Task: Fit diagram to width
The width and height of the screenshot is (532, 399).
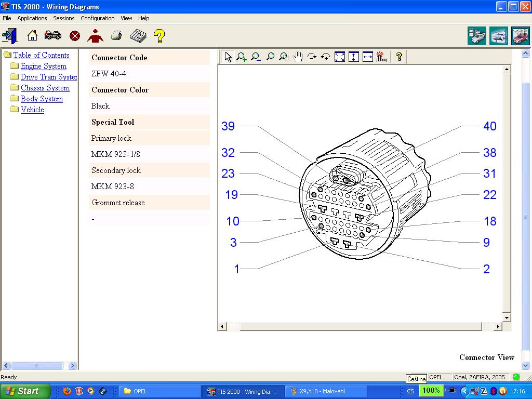Action: [x=368, y=57]
